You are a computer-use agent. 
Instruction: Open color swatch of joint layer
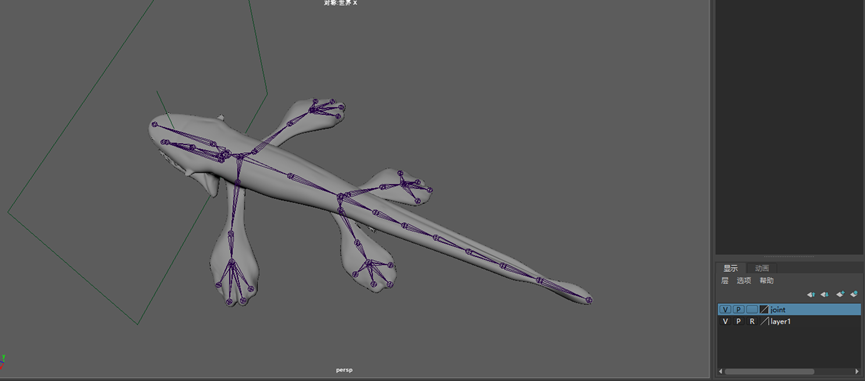pyautogui.click(x=764, y=309)
